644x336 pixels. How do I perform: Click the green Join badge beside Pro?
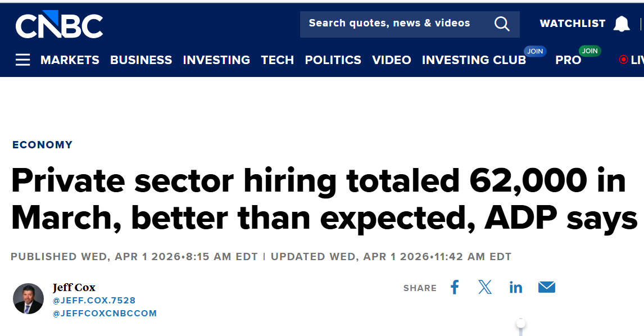pos(589,51)
